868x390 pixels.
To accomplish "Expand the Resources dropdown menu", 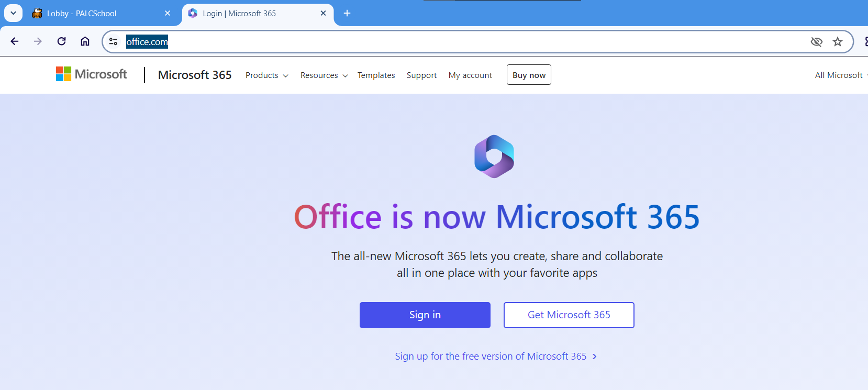I will tap(324, 75).
